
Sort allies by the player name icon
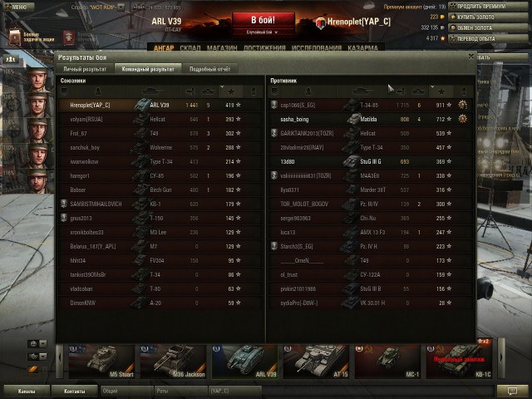click(x=98, y=91)
